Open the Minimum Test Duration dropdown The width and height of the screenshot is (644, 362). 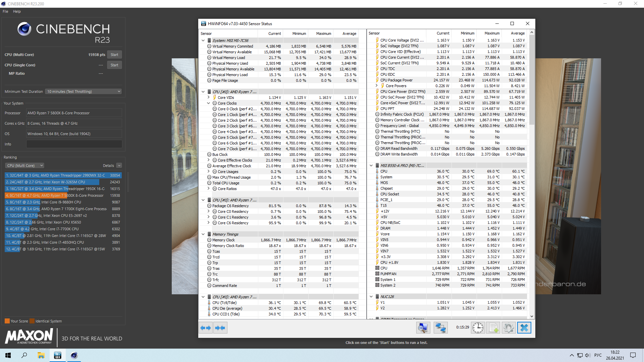tap(83, 92)
